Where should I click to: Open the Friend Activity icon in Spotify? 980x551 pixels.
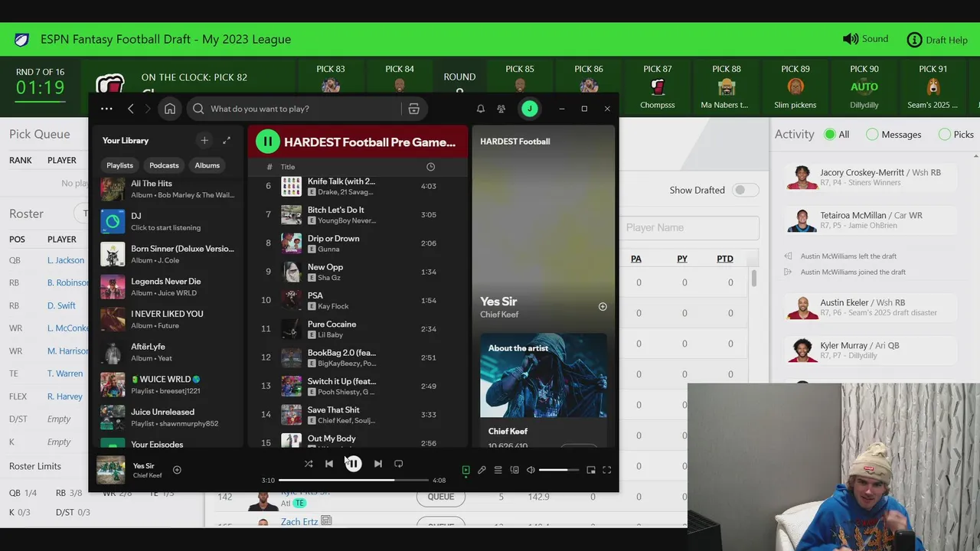pos(501,109)
